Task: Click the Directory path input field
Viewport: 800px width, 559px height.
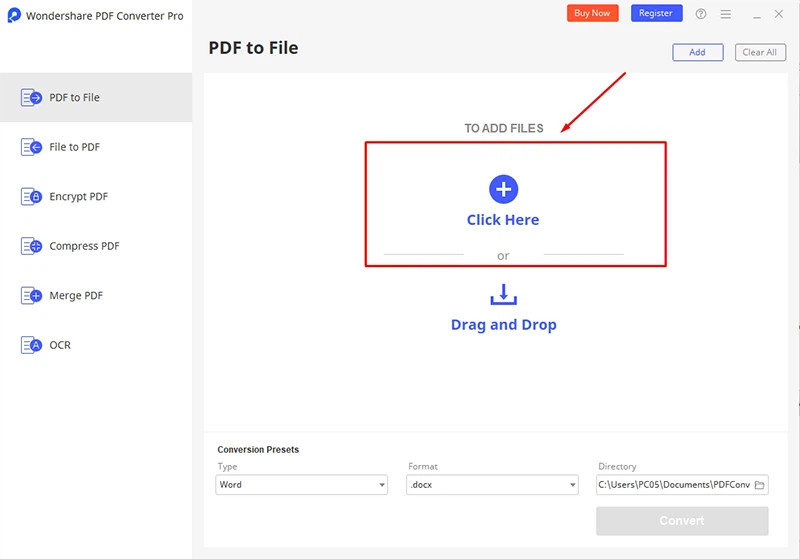Action: 682,485
